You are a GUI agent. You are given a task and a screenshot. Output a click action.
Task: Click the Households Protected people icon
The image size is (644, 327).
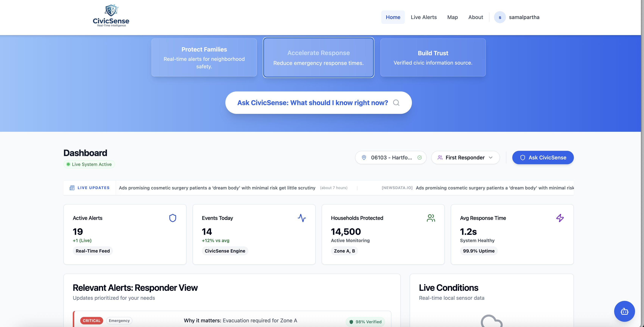pos(431,218)
